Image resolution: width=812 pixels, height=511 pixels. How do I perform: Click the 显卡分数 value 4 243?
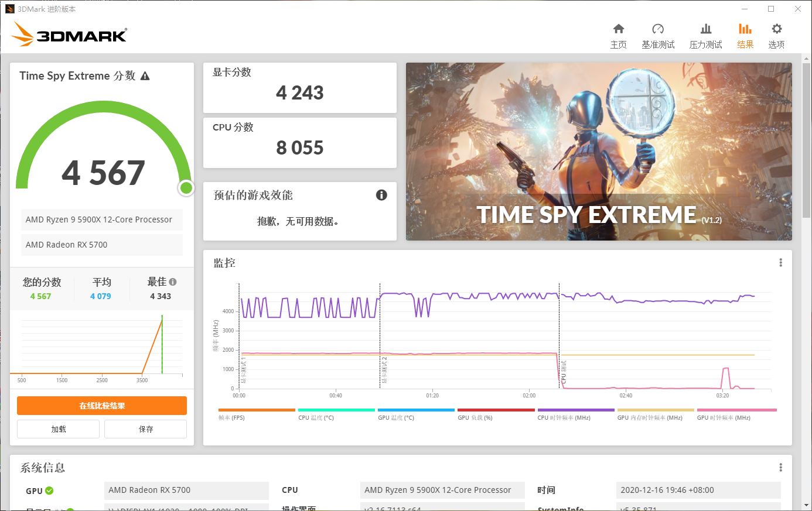pos(300,92)
